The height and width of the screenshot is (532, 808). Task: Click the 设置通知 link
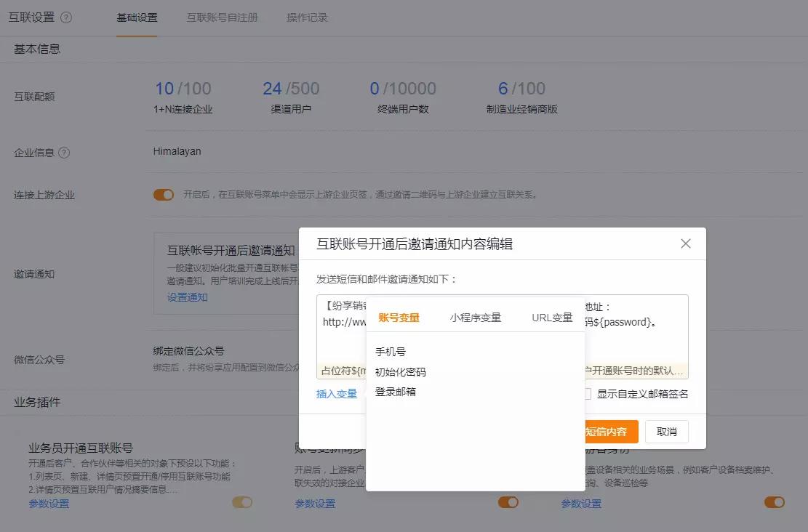tap(187, 297)
